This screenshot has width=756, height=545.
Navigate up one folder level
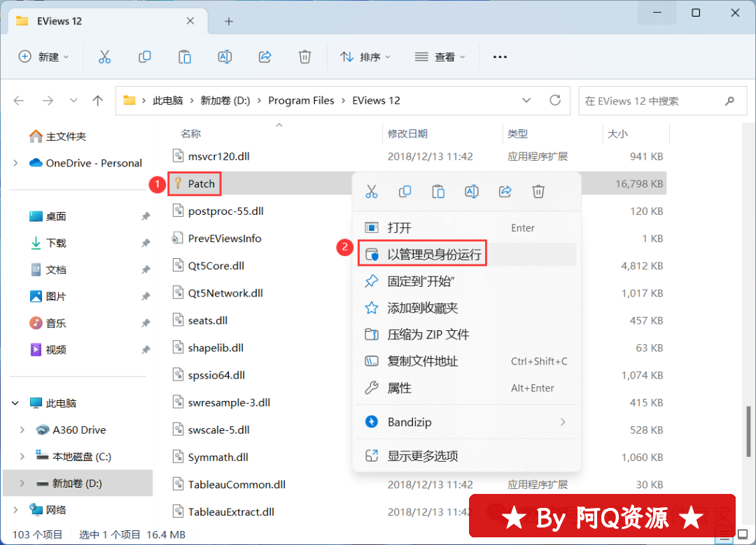click(98, 101)
